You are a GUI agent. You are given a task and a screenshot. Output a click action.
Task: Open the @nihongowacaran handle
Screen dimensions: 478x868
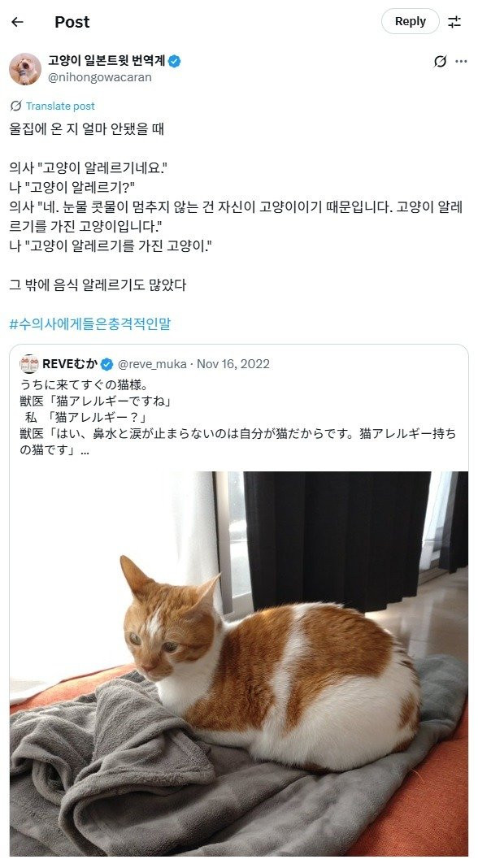(100, 77)
